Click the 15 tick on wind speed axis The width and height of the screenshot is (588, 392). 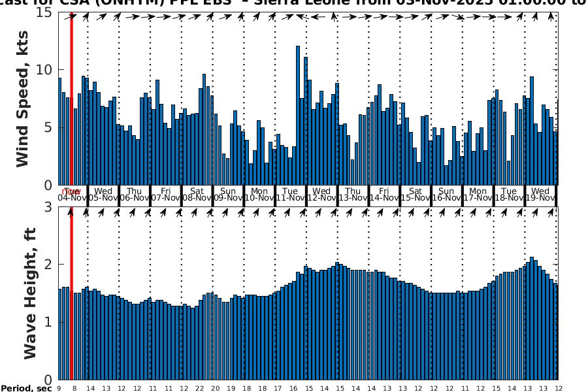coord(47,12)
